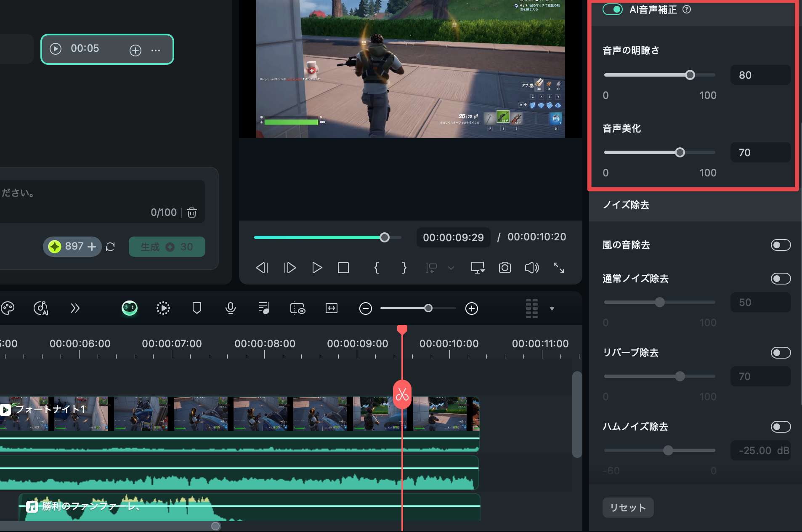802x532 pixels.
Task: Add more AI credits next to 897
Action: click(92, 246)
